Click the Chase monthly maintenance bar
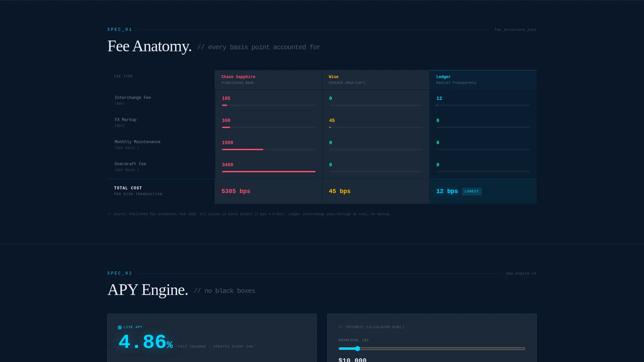The height and width of the screenshot is (362, 644). (243, 149)
